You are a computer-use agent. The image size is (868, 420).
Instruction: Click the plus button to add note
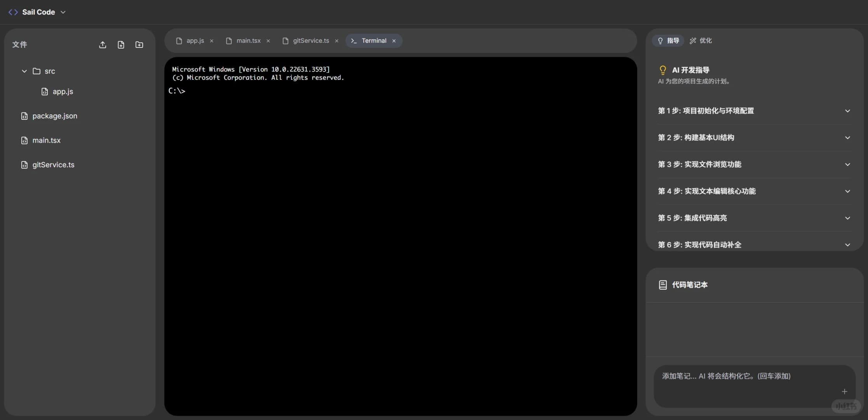844,392
